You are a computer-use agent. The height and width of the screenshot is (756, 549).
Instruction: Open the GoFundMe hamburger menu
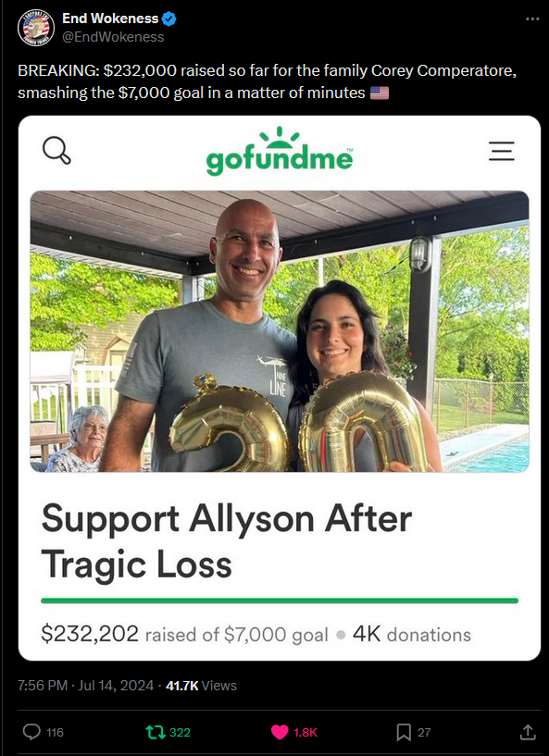[x=502, y=151]
